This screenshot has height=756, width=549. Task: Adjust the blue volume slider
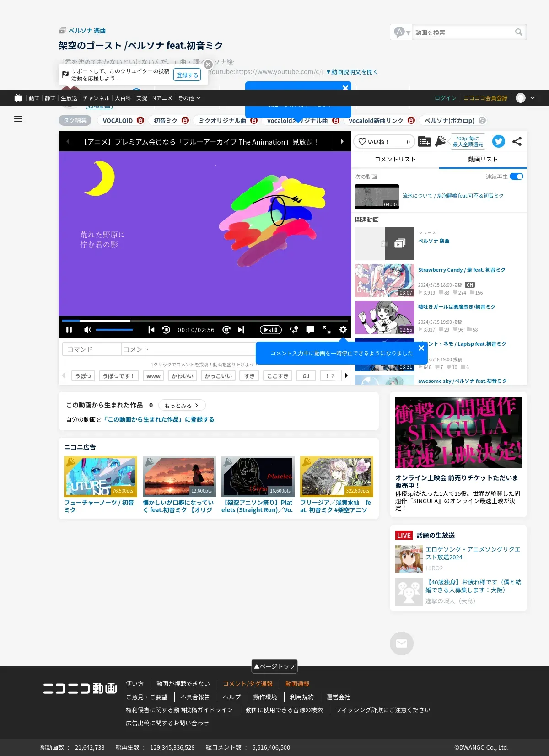click(x=114, y=330)
